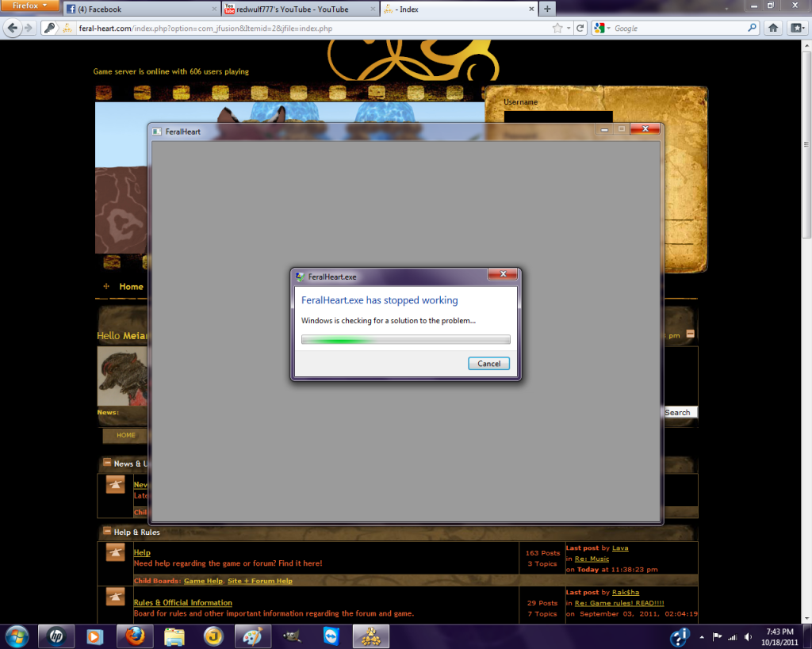This screenshot has height=649, width=812.
Task: Open the HP taskbar application
Action: tap(56, 636)
